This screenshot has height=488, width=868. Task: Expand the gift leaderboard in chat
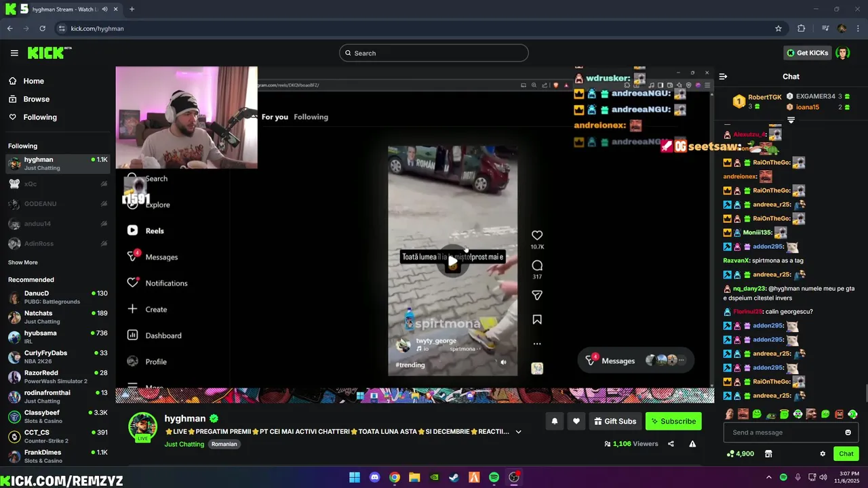click(x=791, y=120)
